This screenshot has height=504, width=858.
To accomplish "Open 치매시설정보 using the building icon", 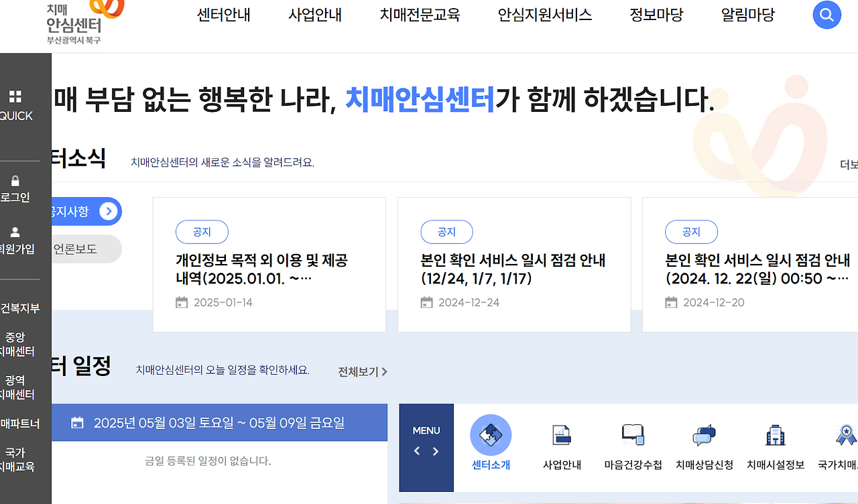I will click(x=775, y=435).
